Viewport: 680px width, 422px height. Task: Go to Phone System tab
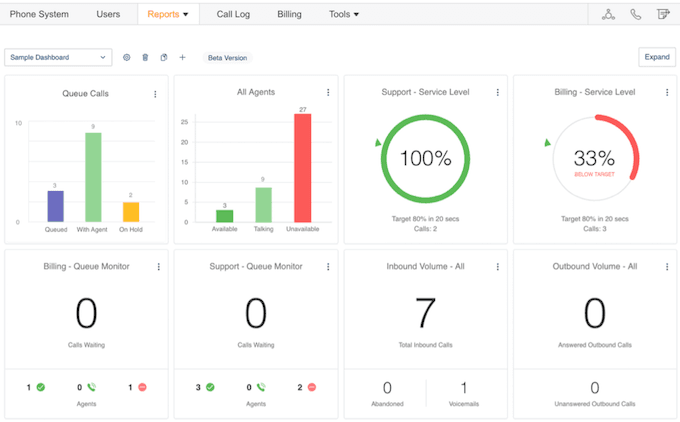39,14
